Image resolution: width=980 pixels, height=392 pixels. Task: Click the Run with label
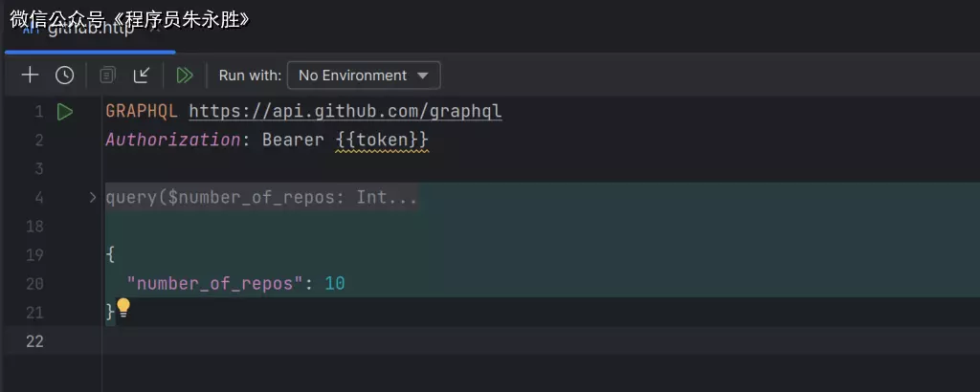point(250,76)
